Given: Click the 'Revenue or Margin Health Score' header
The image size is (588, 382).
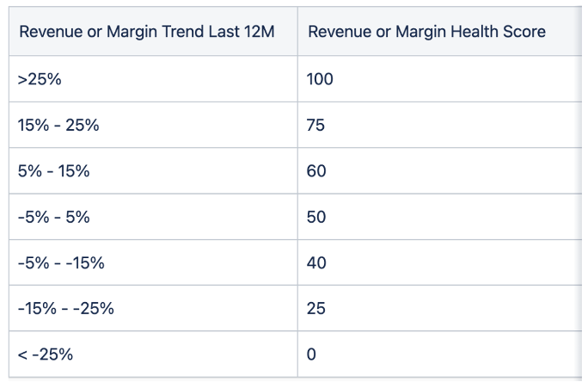Looking at the screenshot, I should (439, 31).
